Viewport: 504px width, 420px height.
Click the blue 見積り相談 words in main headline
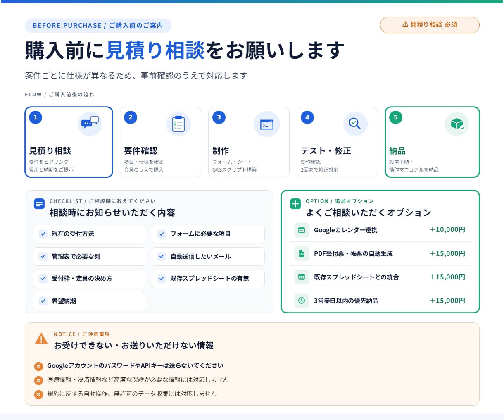pyautogui.click(x=155, y=50)
